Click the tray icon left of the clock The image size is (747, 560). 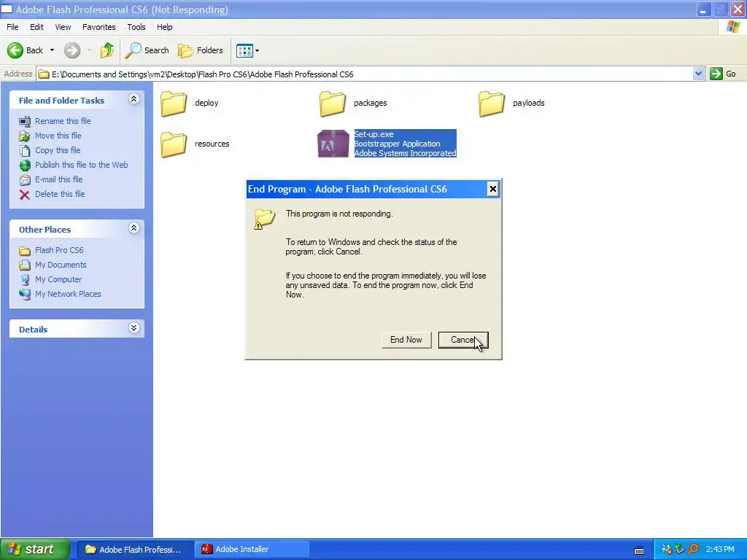pyautogui.click(x=693, y=550)
